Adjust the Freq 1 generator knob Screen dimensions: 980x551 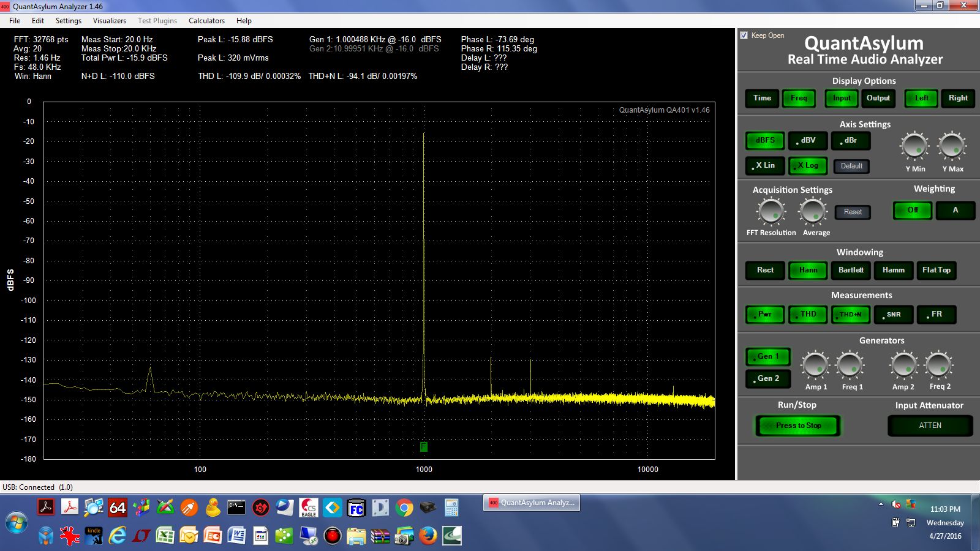[850, 365]
